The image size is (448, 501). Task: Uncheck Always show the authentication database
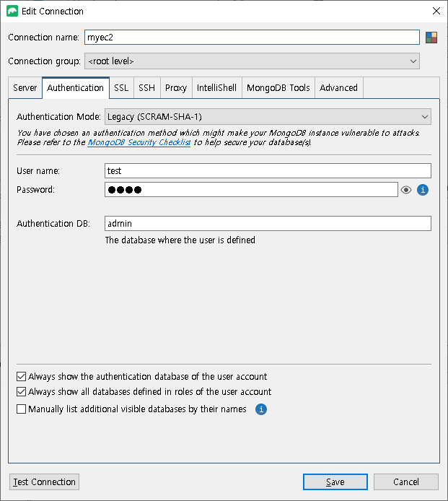pyautogui.click(x=21, y=376)
